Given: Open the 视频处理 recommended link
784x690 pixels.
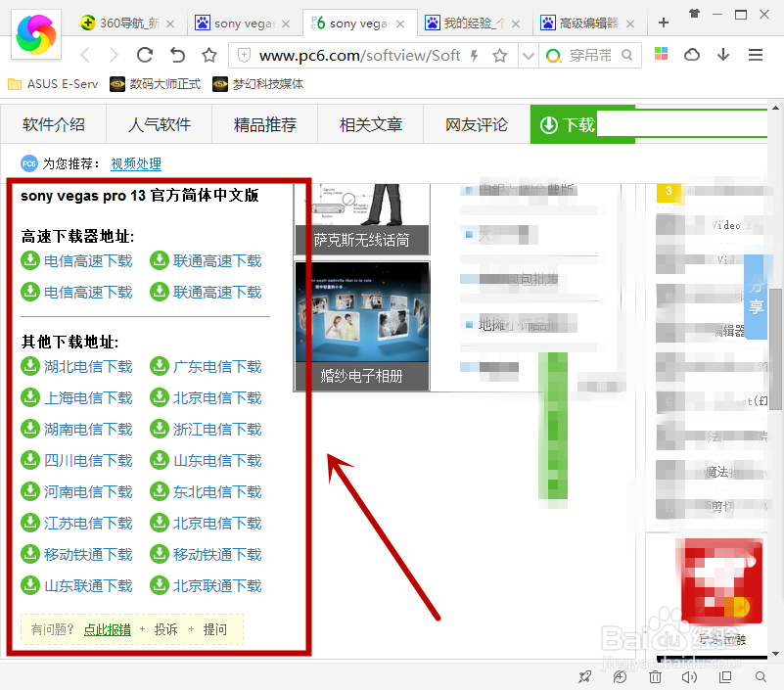Looking at the screenshot, I should (x=136, y=163).
